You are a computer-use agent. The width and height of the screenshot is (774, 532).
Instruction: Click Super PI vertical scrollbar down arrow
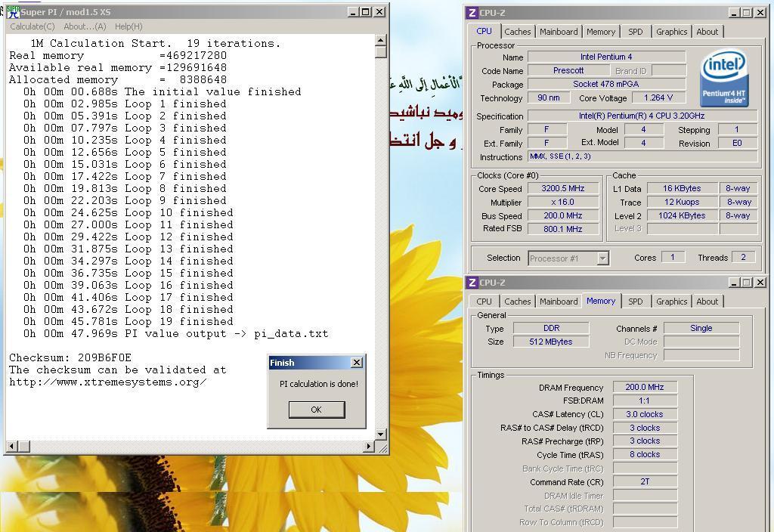(x=381, y=435)
